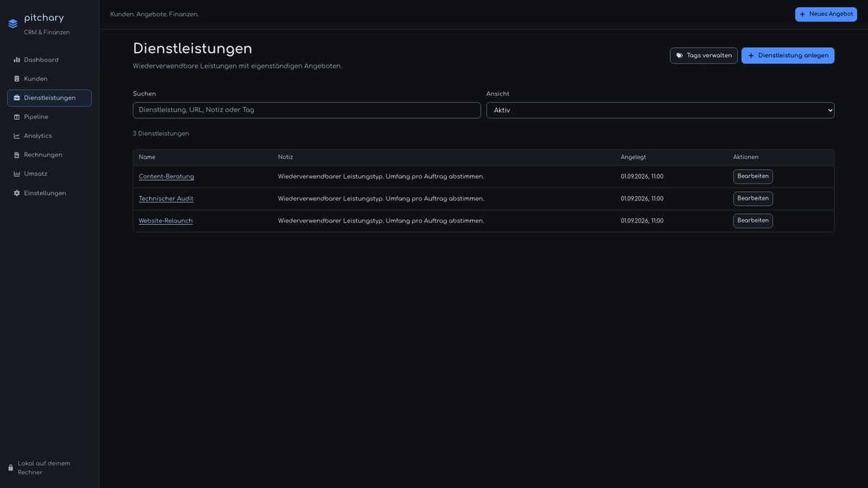
Task: Navigate to Analytics
Action: point(49,136)
